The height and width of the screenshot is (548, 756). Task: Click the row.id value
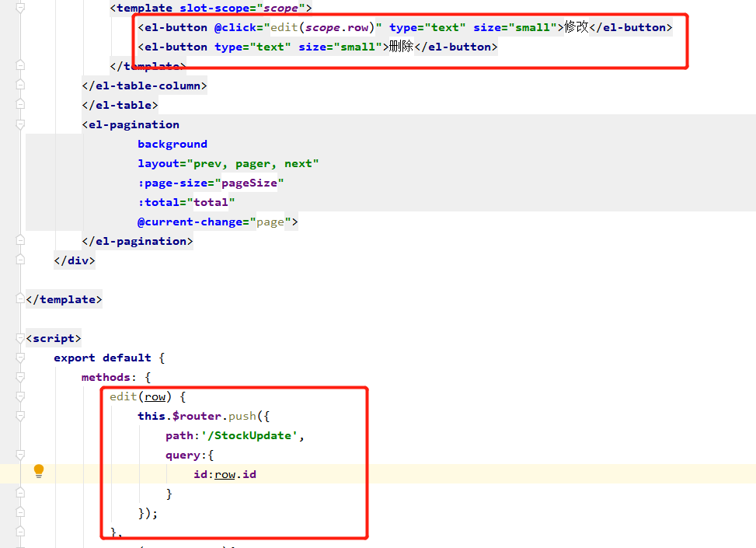(x=235, y=475)
